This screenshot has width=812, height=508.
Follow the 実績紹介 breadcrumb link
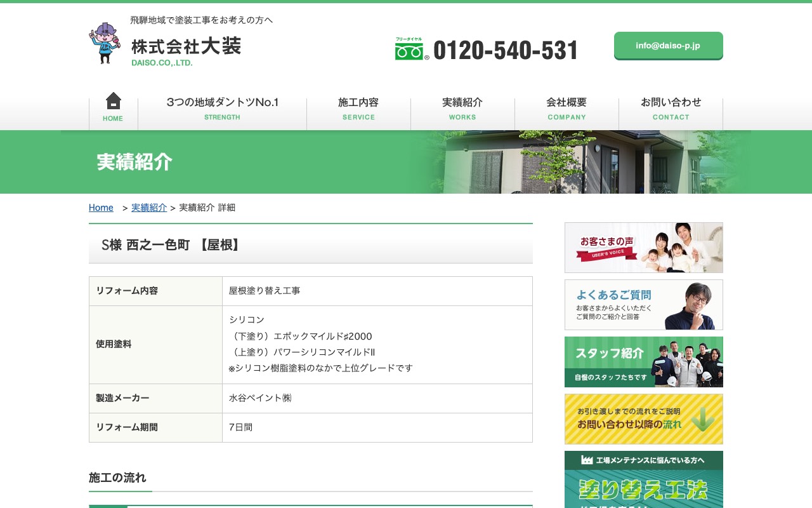tap(149, 208)
